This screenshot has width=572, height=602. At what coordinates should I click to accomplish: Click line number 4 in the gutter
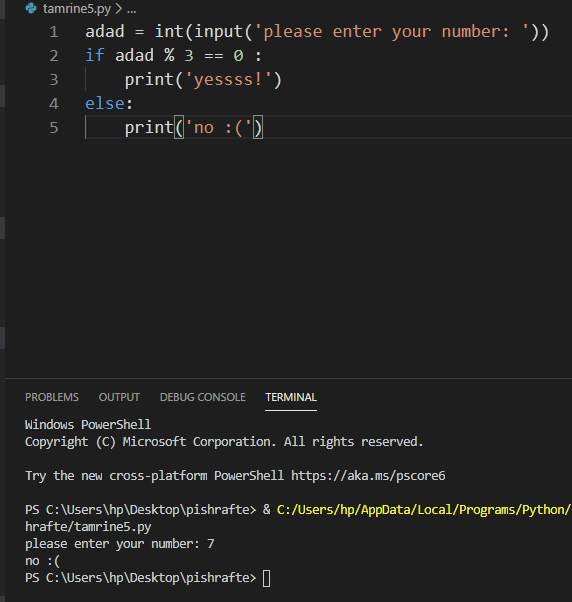54,104
